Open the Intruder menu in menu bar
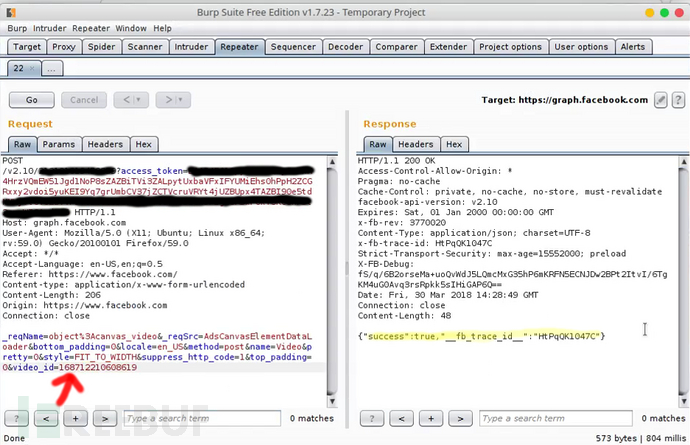The width and height of the screenshot is (690, 445). pyautogui.click(x=50, y=28)
